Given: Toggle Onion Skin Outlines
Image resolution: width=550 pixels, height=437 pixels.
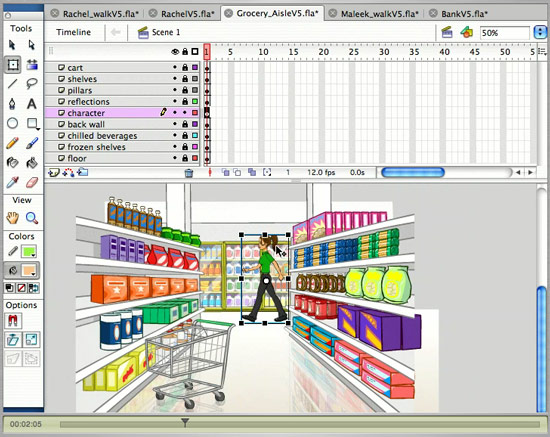Looking at the screenshot, I should click(237, 172).
